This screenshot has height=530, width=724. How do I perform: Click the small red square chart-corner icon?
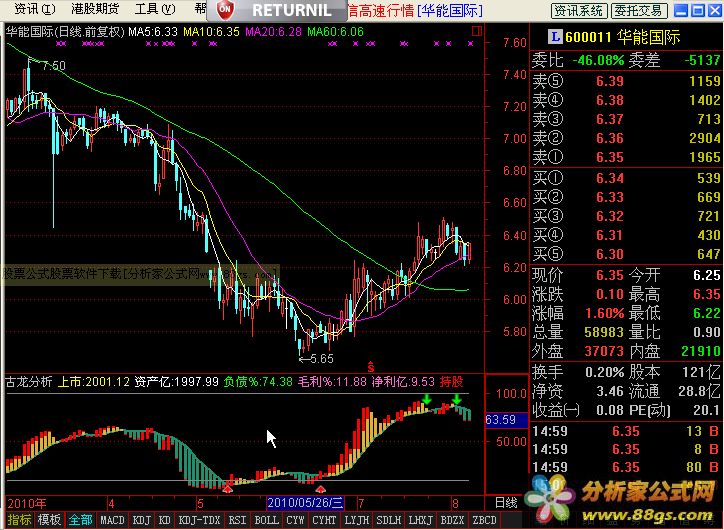[x=477, y=31]
